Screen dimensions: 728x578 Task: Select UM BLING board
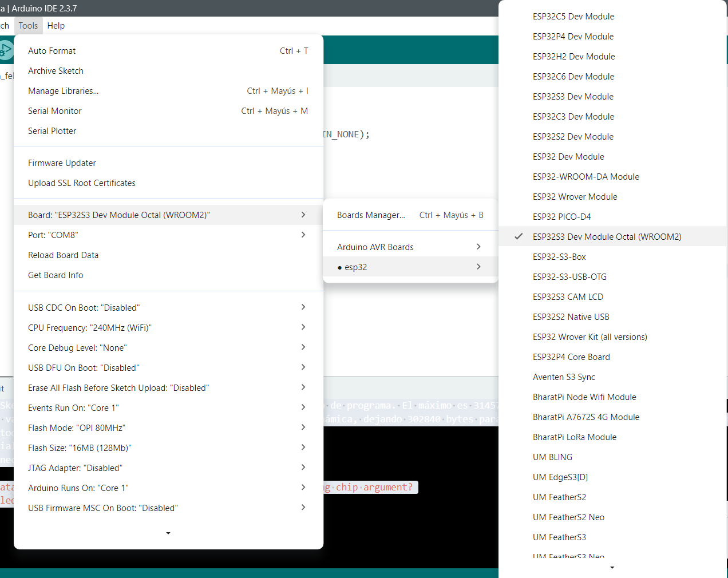point(613,457)
